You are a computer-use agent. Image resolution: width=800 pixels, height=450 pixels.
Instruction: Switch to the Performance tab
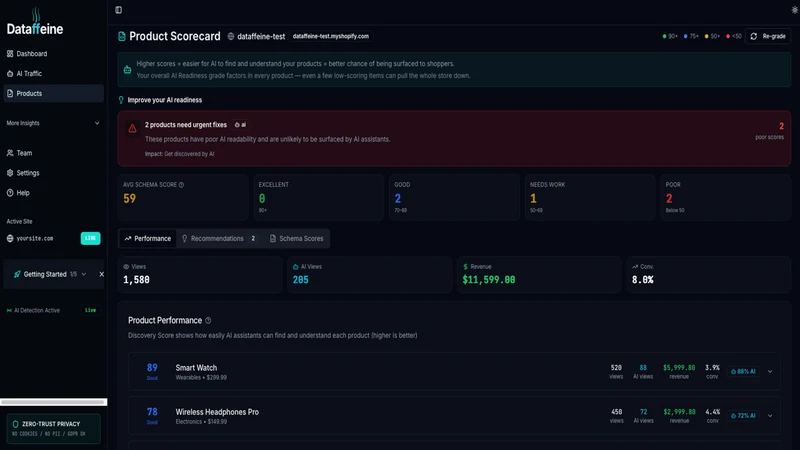point(147,238)
